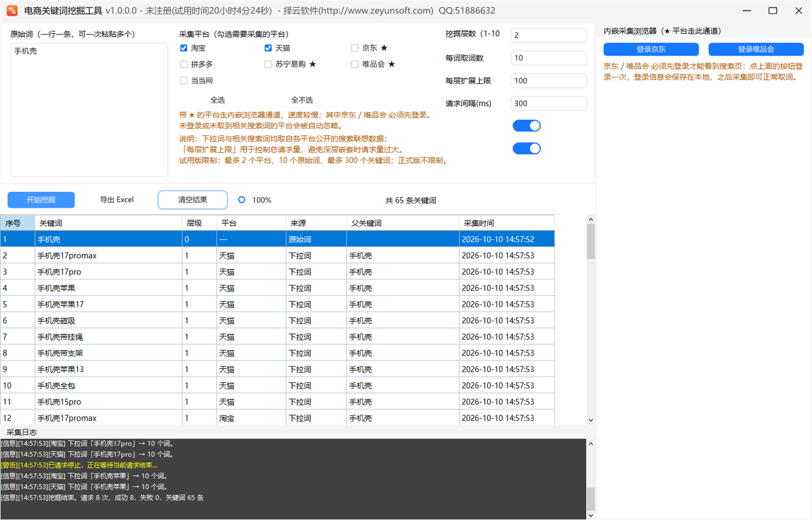This screenshot has height=520, width=812.
Task: Select keyword cell 手机壳带支架
Action: tap(109, 353)
